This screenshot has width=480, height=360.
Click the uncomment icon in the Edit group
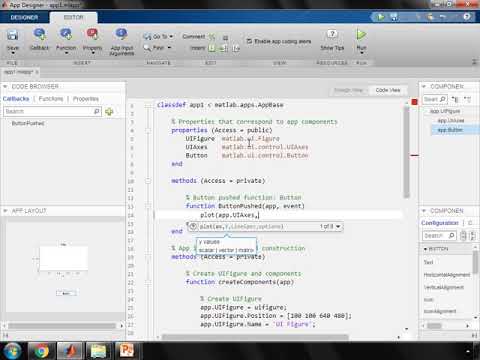coord(225,37)
